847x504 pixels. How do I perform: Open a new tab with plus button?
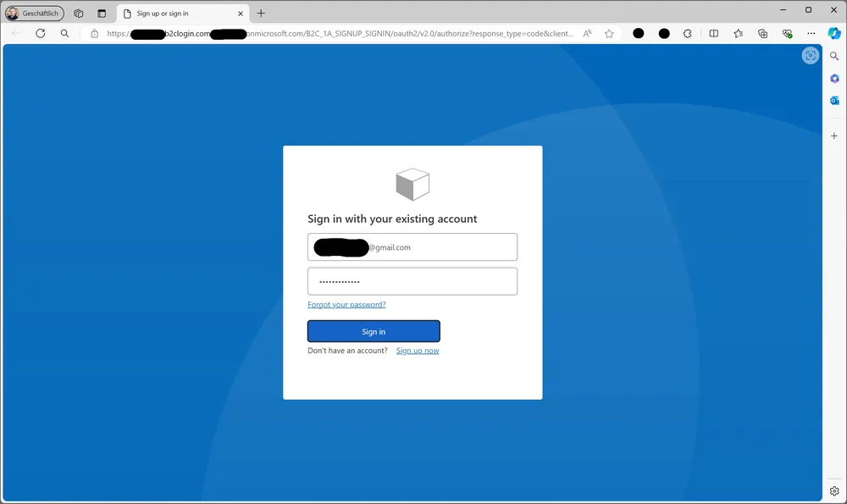click(261, 14)
